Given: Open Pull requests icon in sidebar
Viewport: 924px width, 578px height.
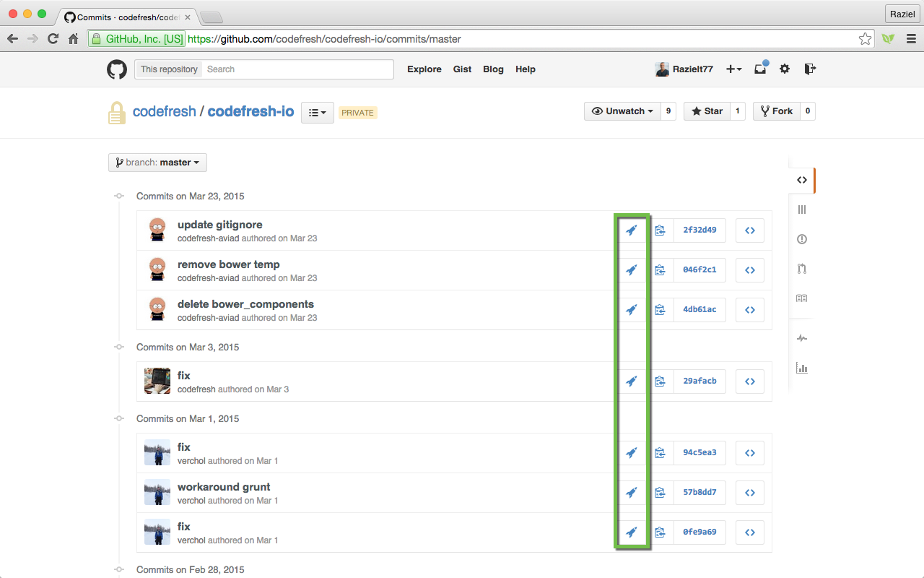Looking at the screenshot, I should [x=802, y=269].
